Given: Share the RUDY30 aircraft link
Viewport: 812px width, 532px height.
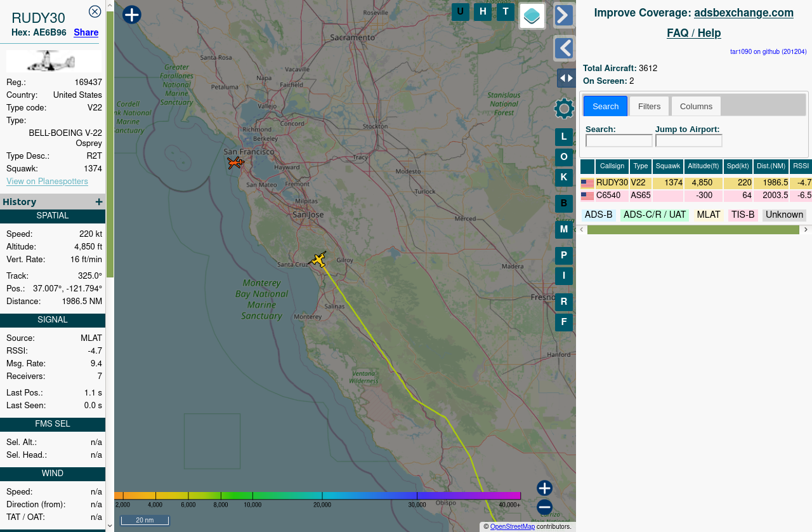Looking at the screenshot, I should [86, 32].
